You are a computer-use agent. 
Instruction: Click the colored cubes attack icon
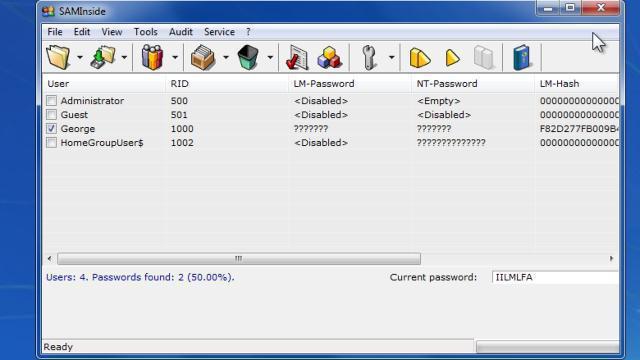click(329, 57)
